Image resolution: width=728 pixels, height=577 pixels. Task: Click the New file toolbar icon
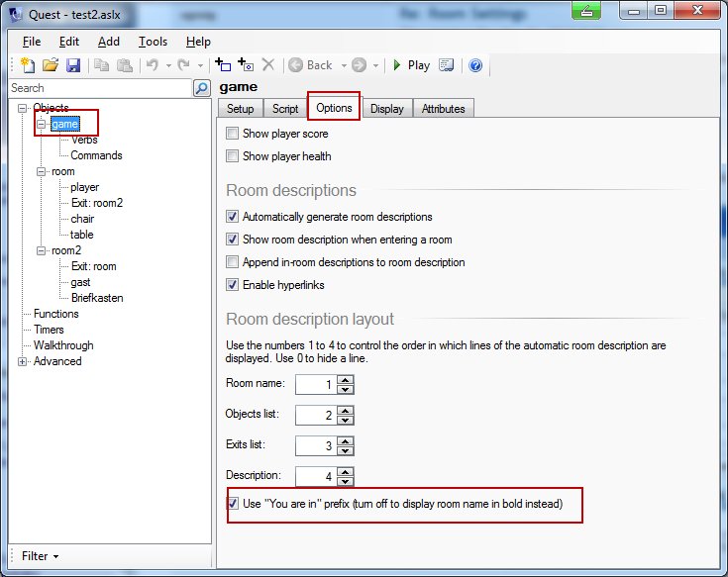(25, 65)
